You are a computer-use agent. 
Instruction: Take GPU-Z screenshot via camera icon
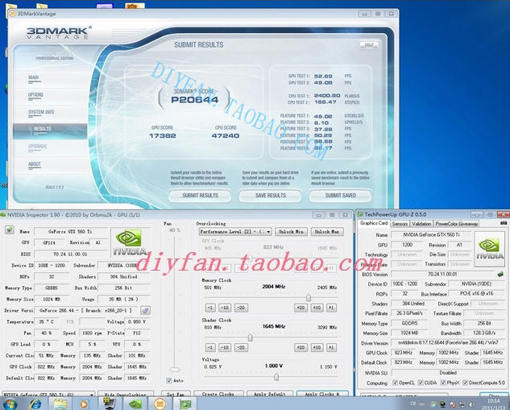coord(503,223)
